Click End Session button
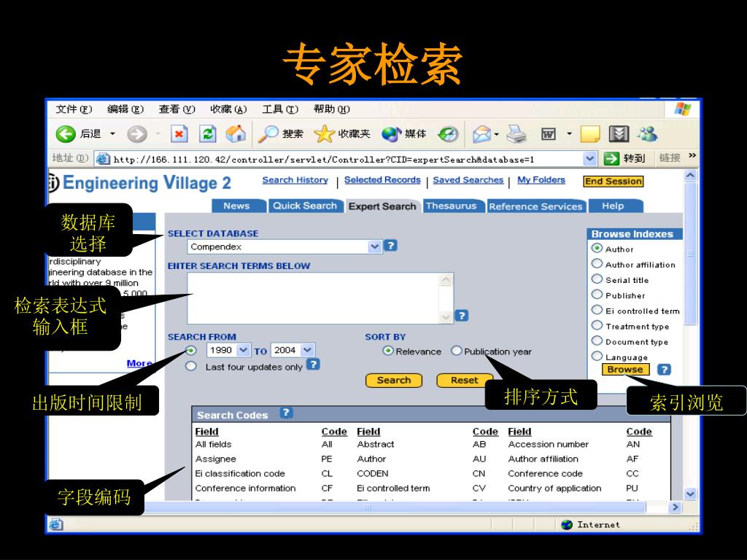This screenshot has height=560, width=747. tap(613, 182)
